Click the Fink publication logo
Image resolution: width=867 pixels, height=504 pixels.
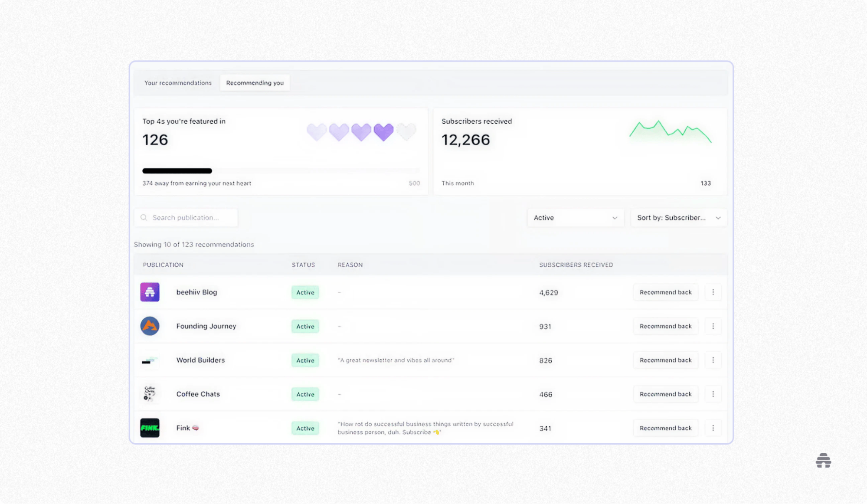pyautogui.click(x=149, y=428)
